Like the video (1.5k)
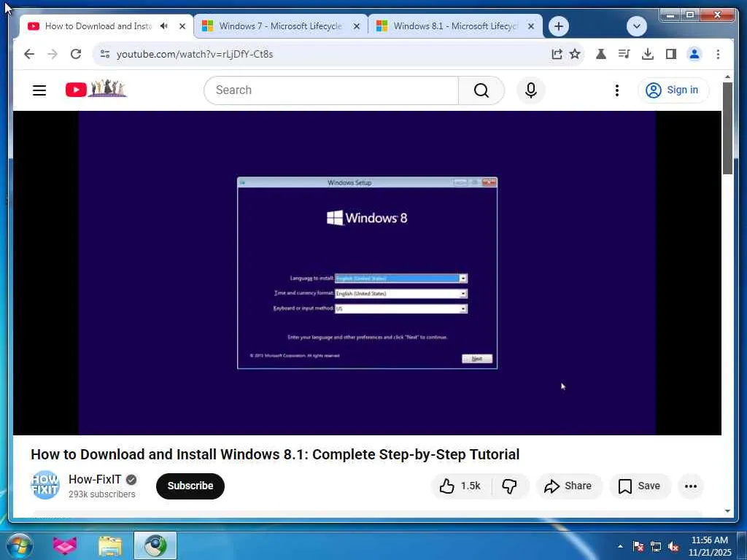 tap(461, 486)
